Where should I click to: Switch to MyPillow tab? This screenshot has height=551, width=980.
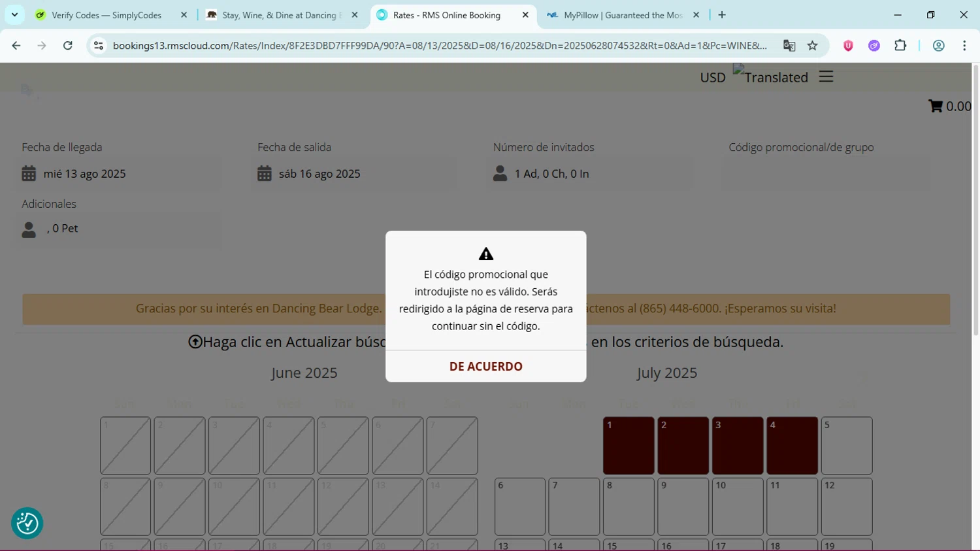tap(623, 15)
